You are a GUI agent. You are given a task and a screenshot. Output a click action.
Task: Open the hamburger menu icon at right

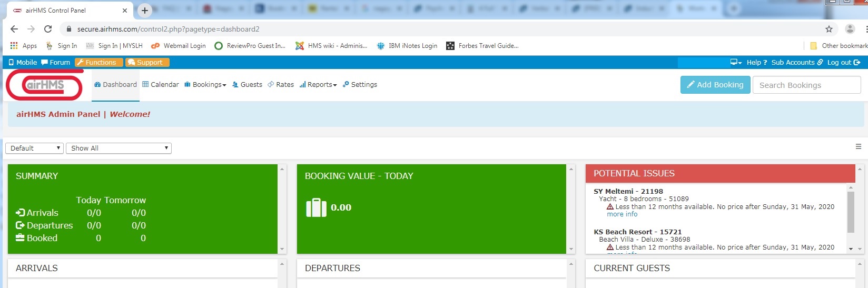(859, 146)
